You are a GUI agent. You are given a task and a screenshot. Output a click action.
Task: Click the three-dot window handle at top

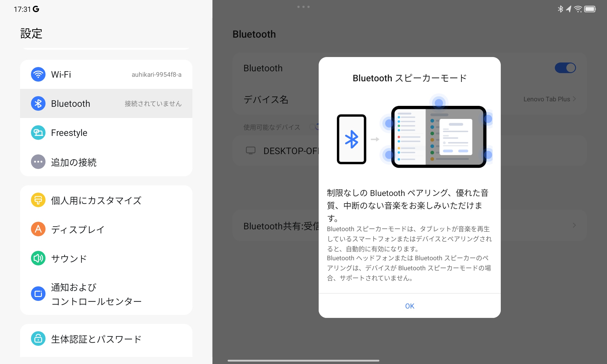click(x=303, y=7)
